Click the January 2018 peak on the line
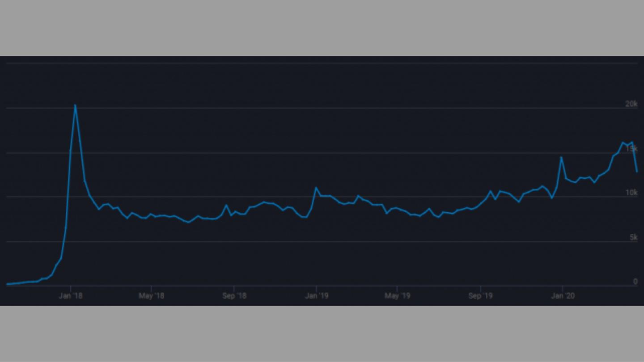Image resolution: width=644 pixels, height=362 pixels. coord(75,105)
